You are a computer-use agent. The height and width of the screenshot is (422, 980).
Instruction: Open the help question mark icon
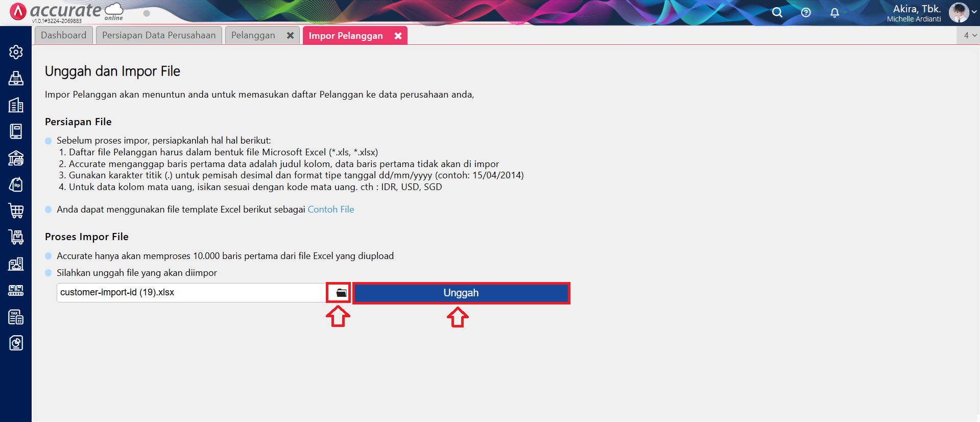(x=806, y=12)
